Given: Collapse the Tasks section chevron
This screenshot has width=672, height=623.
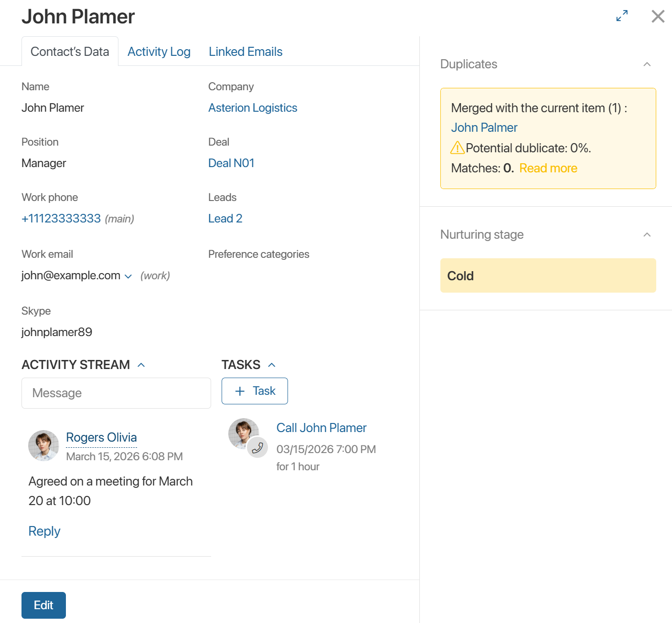Looking at the screenshot, I should pyautogui.click(x=272, y=365).
